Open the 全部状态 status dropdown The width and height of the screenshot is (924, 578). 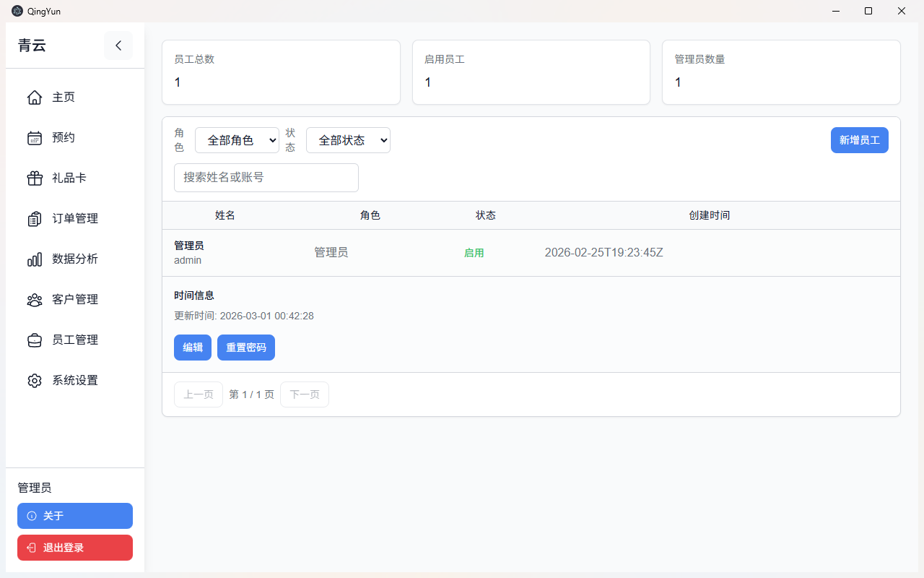(348, 140)
